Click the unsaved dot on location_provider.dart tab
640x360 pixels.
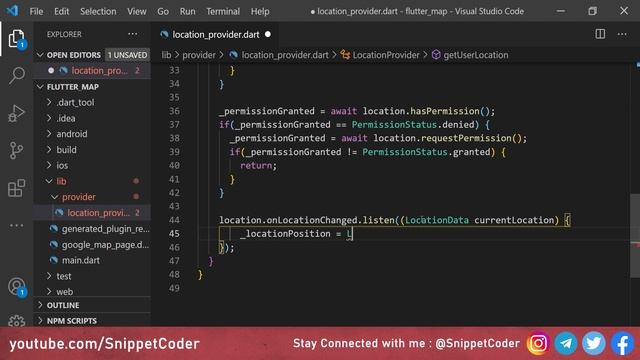(x=268, y=34)
